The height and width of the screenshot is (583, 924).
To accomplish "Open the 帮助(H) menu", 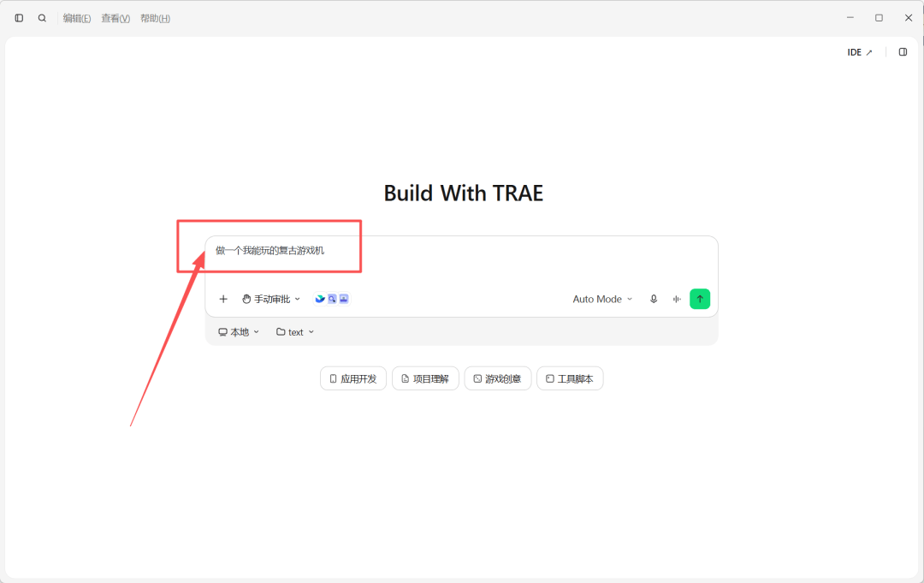I will [155, 18].
